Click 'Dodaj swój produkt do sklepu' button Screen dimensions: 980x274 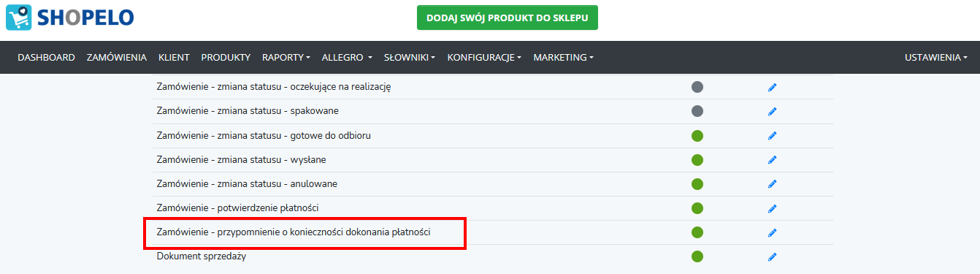[x=508, y=18]
